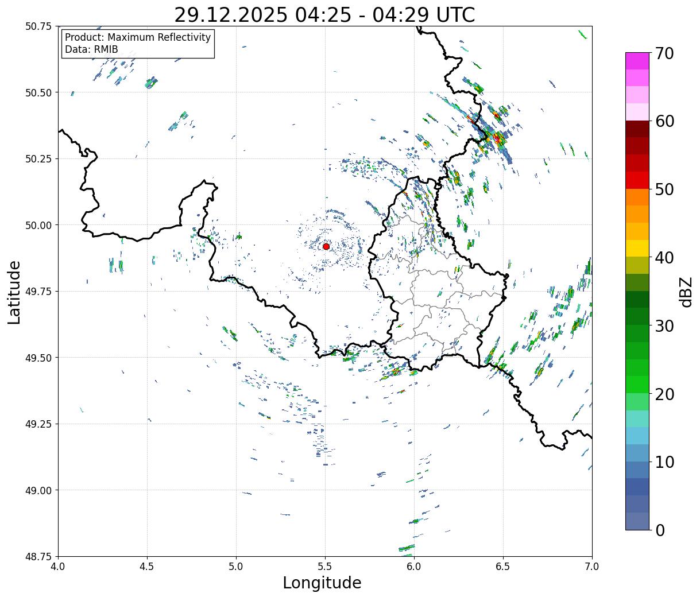Click the colorbar tick label 60
Image resolution: width=700 pixels, height=597 pixels.
tap(664, 121)
